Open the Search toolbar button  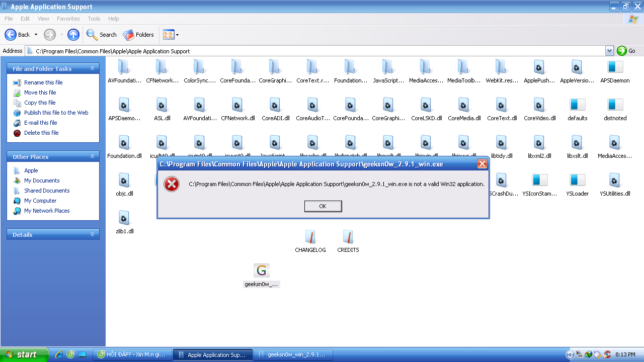[102, 35]
